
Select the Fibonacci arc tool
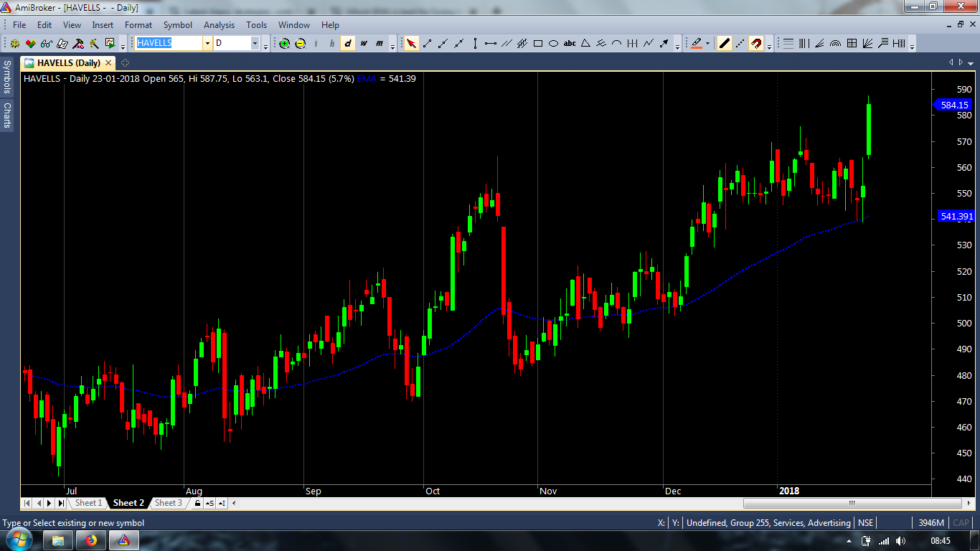click(x=835, y=43)
